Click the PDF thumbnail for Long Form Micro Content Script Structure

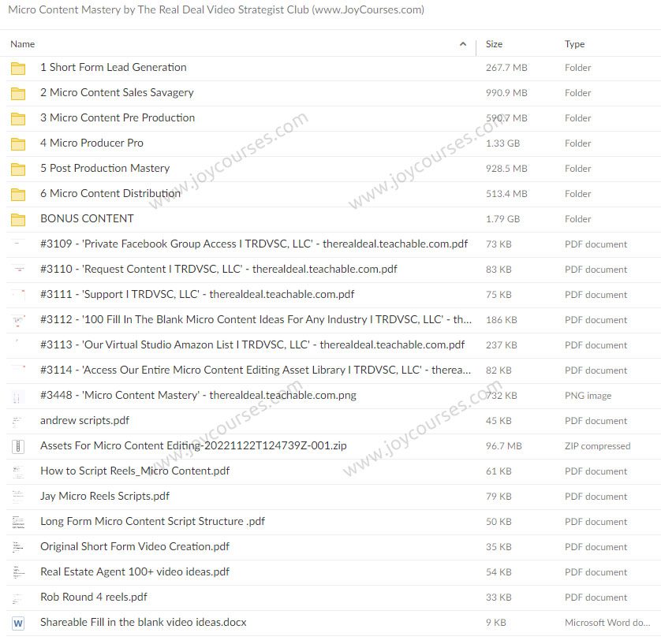coord(18,523)
